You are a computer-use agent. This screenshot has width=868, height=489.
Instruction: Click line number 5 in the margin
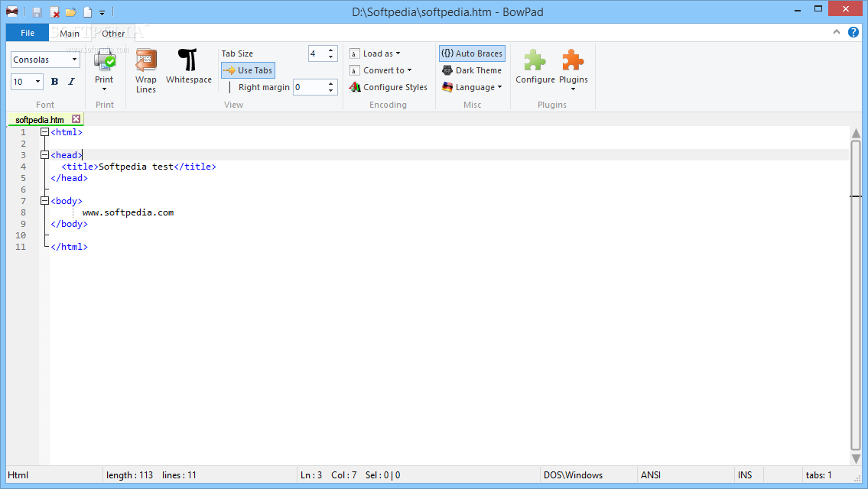coord(23,178)
